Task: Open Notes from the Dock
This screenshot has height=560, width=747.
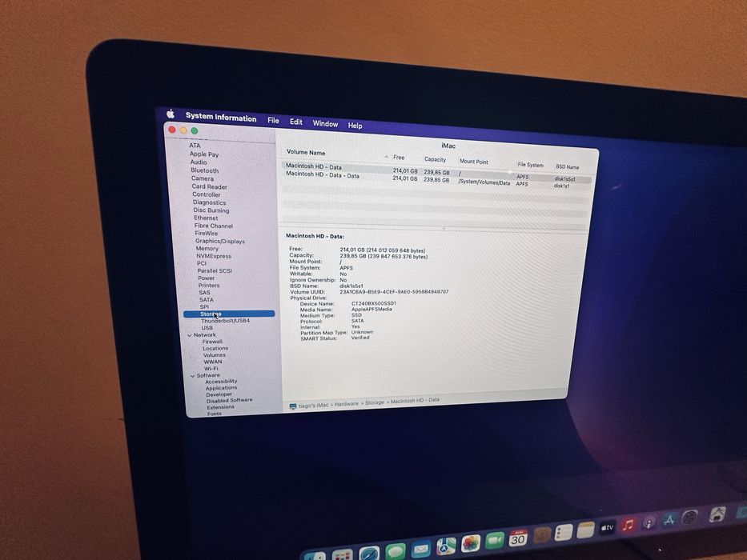Action: [x=585, y=530]
